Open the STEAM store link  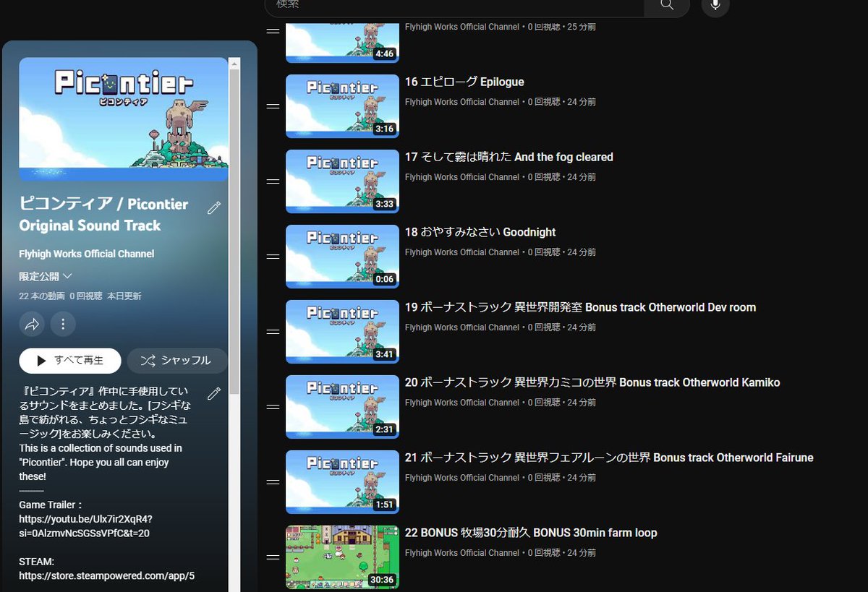[107, 576]
